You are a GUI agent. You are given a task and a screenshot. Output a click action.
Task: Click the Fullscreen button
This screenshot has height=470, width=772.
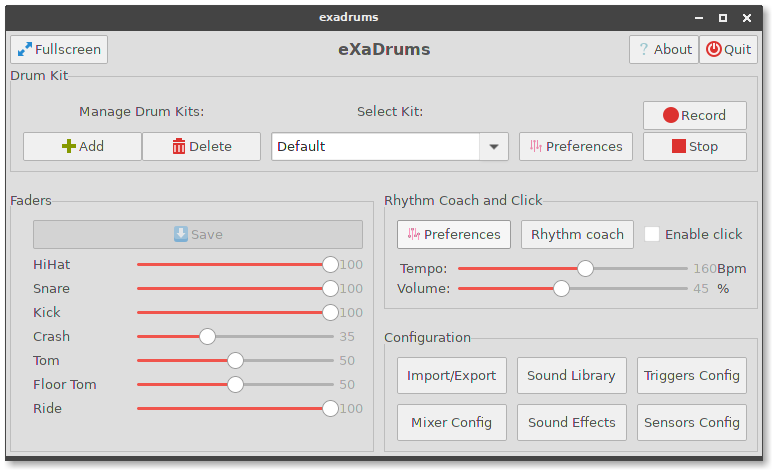(59, 49)
